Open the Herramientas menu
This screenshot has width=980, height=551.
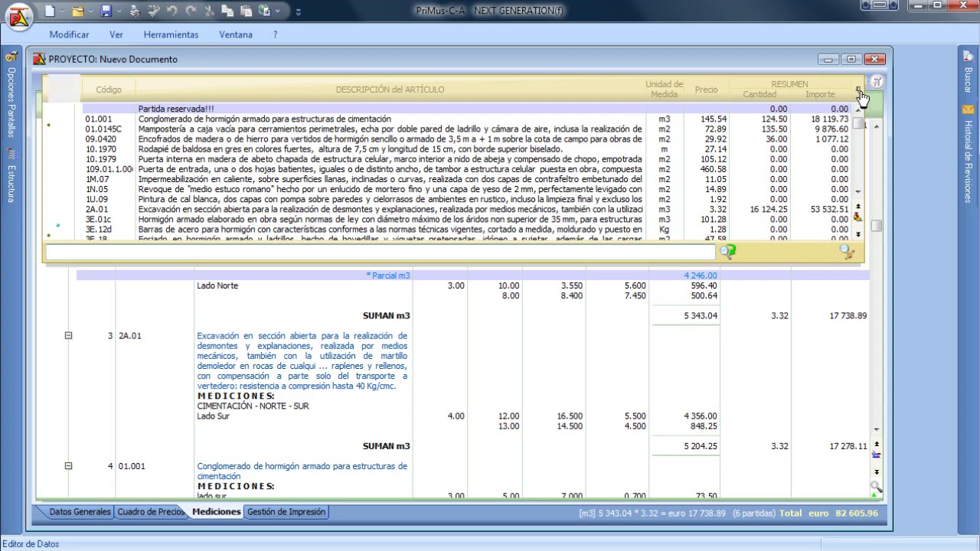pos(171,34)
